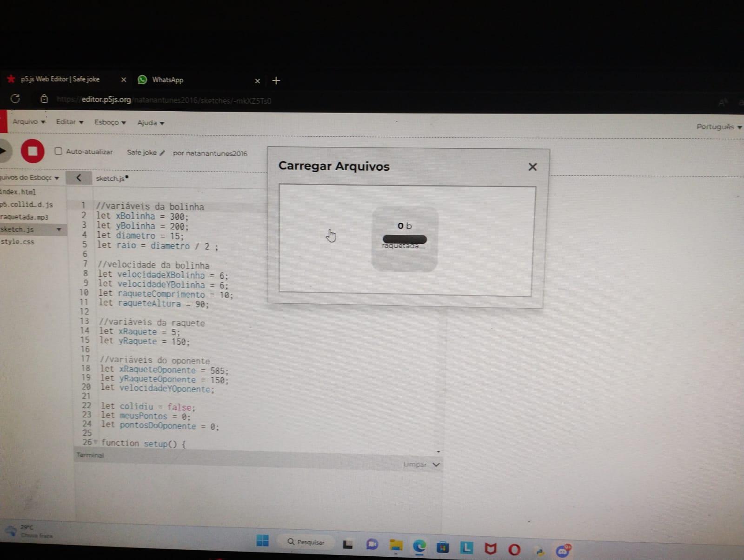Image resolution: width=744 pixels, height=560 pixels.
Task: Click the raquetada upload thumbnail
Action: click(405, 239)
